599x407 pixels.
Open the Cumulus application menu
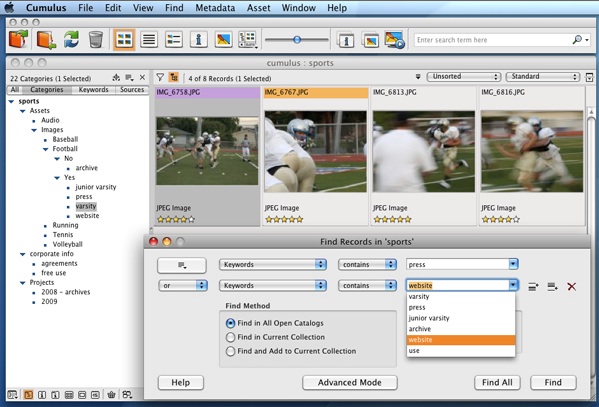click(x=46, y=8)
